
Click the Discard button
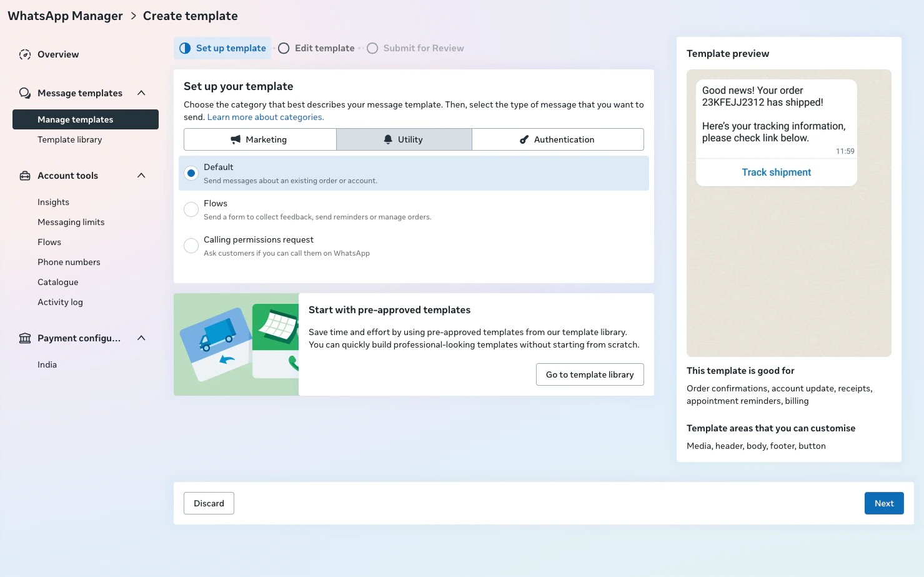coord(209,503)
